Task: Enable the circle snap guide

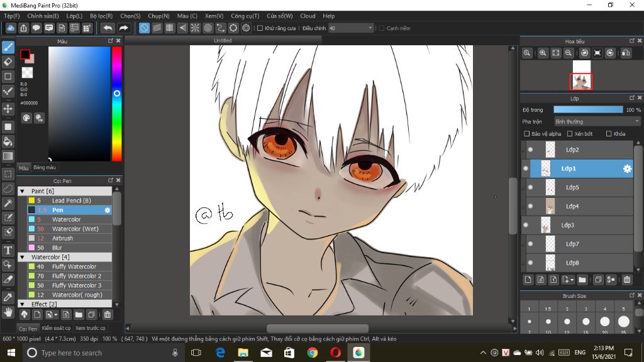Action: [x=208, y=28]
